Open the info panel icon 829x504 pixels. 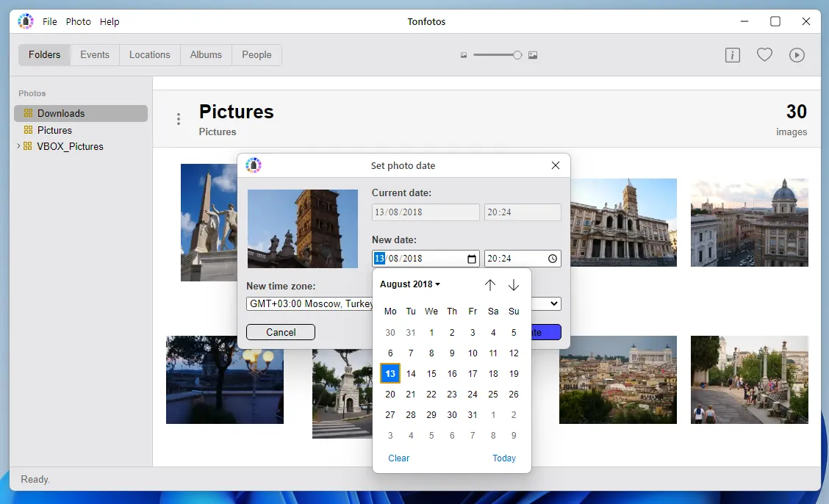(x=732, y=55)
